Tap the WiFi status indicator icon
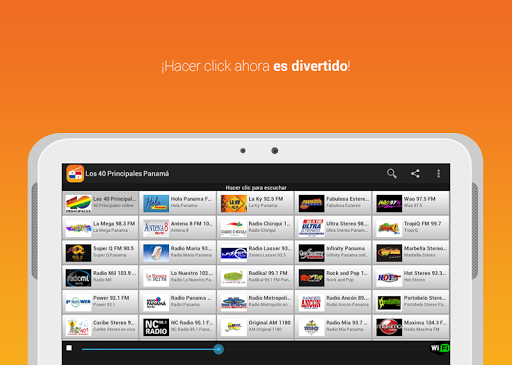Screen dimensions: 512x365 (440, 348)
